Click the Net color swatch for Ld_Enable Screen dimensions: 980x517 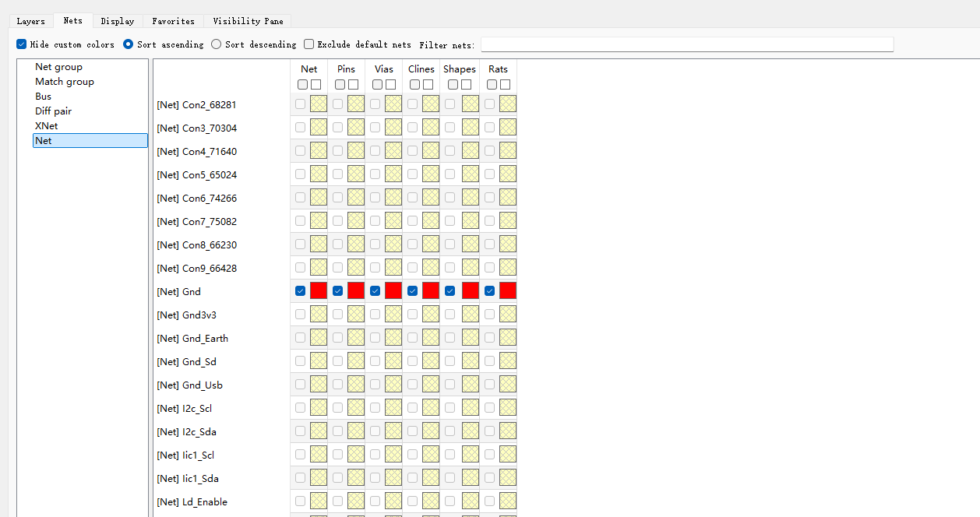(x=319, y=501)
